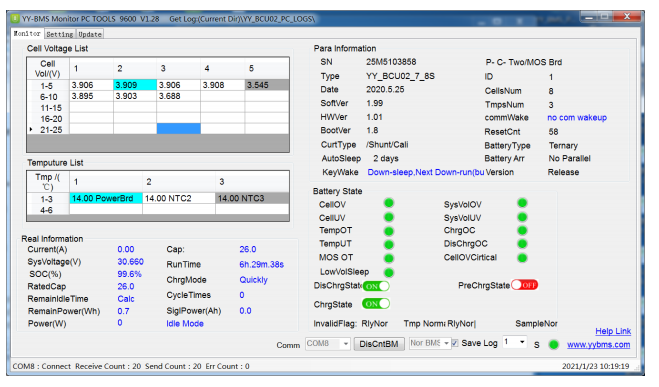659x387 pixels.
Task: Click the CellOV green status indicator
Action: tap(389, 203)
